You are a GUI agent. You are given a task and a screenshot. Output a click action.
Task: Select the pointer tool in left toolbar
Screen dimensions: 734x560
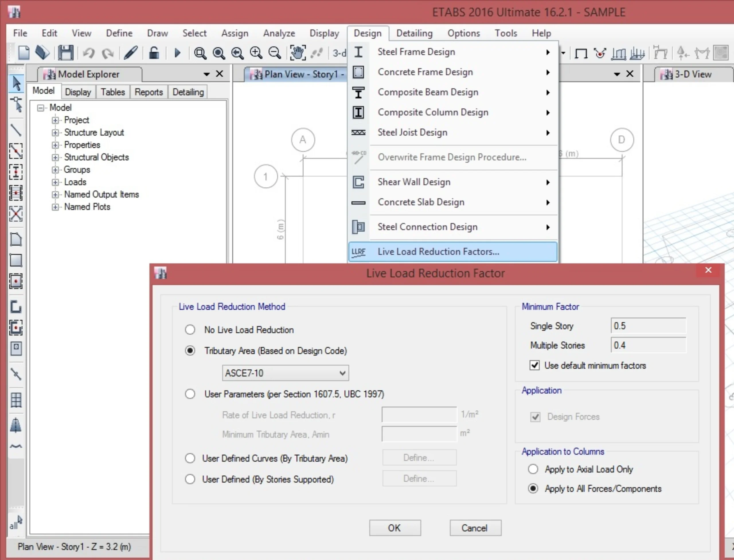pyautogui.click(x=16, y=83)
